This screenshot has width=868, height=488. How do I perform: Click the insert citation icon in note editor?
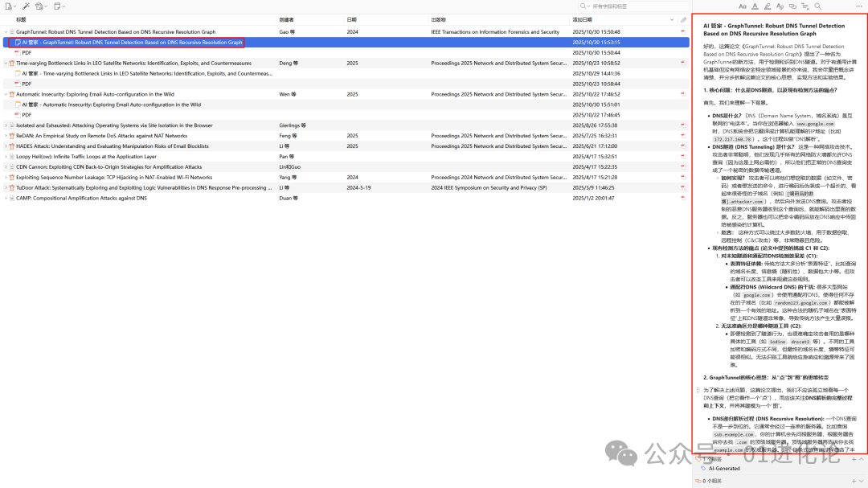click(x=805, y=6)
